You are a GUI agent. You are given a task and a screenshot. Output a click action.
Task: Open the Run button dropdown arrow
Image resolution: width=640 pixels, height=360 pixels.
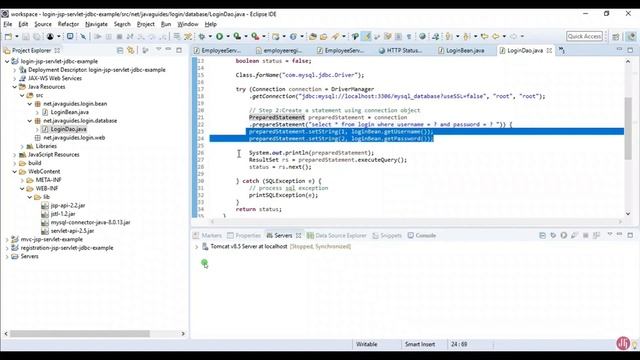(x=228, y=36)
